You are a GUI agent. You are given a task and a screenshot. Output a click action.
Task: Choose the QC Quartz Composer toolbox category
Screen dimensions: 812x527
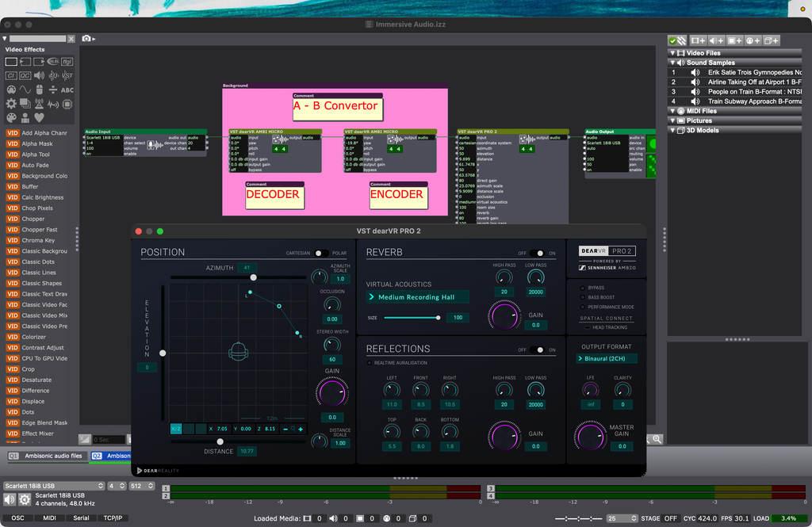(25, 75)
